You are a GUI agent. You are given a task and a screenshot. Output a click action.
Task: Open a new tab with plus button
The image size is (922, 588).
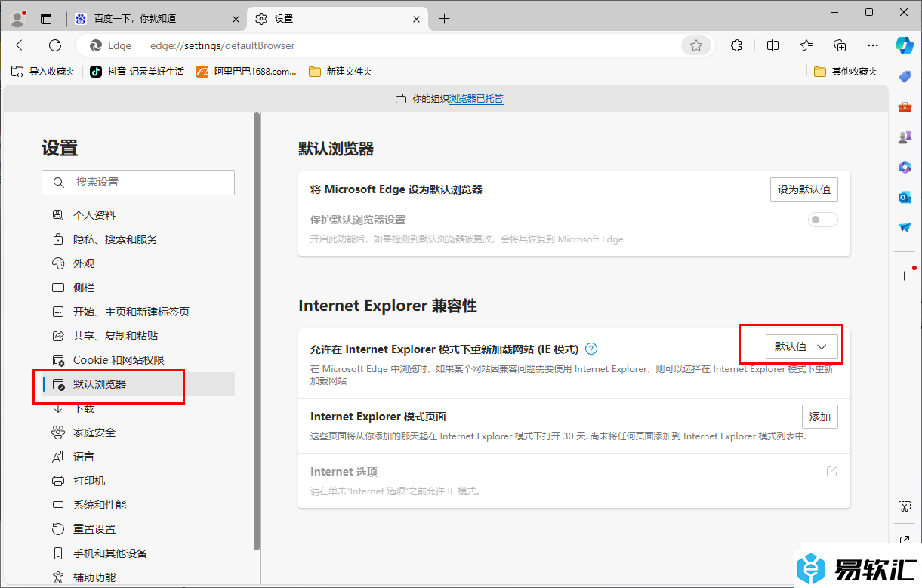point(444,19)
